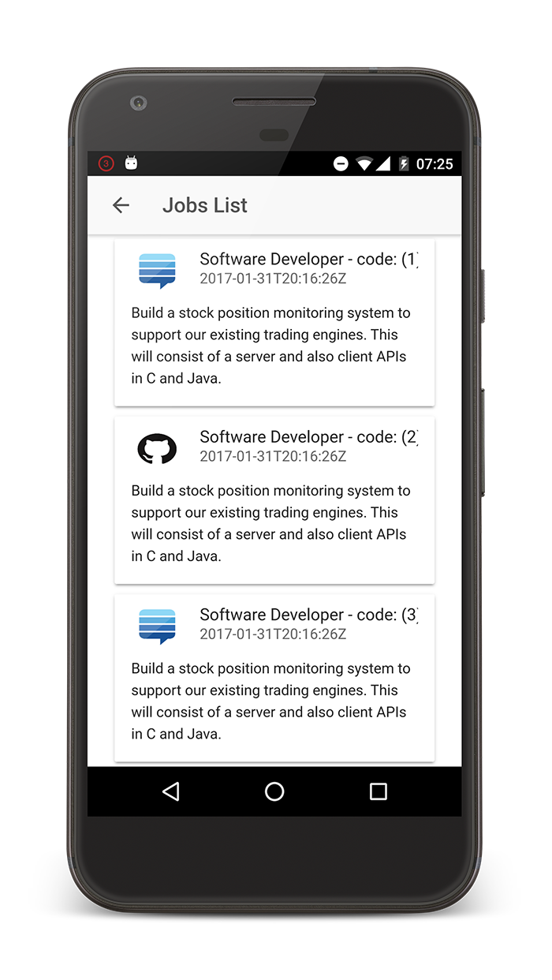
Task: Select Software Developer - code: (1) title
Action: [x=308, y=260]
